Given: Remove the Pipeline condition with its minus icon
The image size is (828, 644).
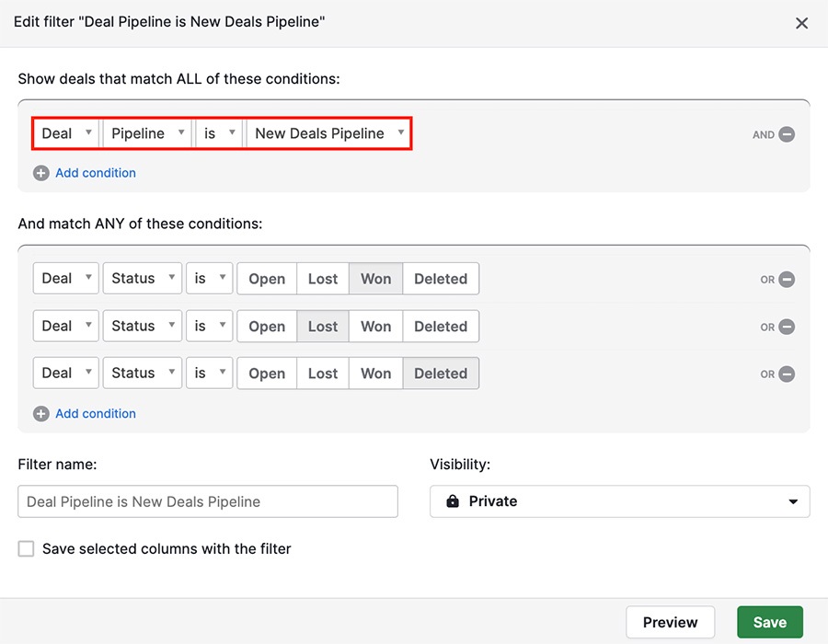Looking at the screenshot, I should 788,134.
